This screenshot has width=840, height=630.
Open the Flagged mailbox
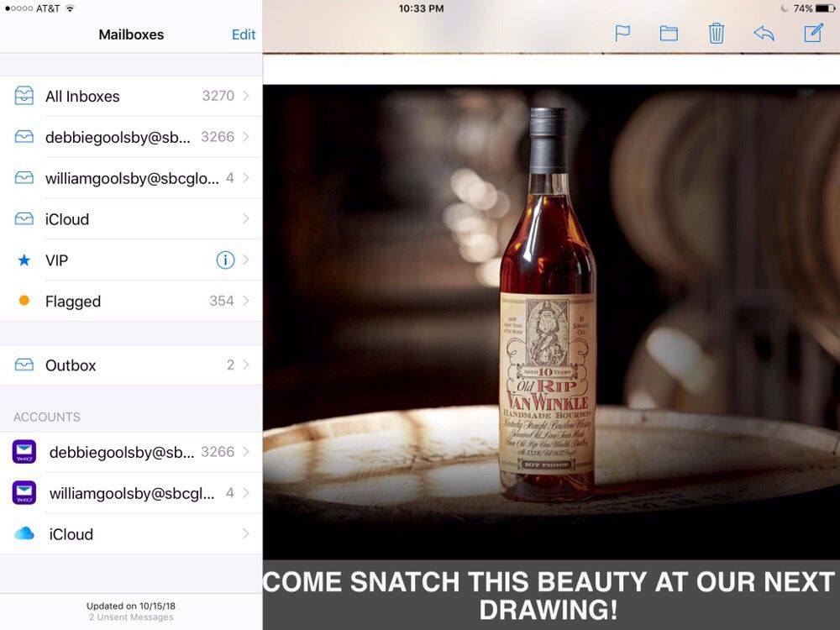click(x=126, y=302)
